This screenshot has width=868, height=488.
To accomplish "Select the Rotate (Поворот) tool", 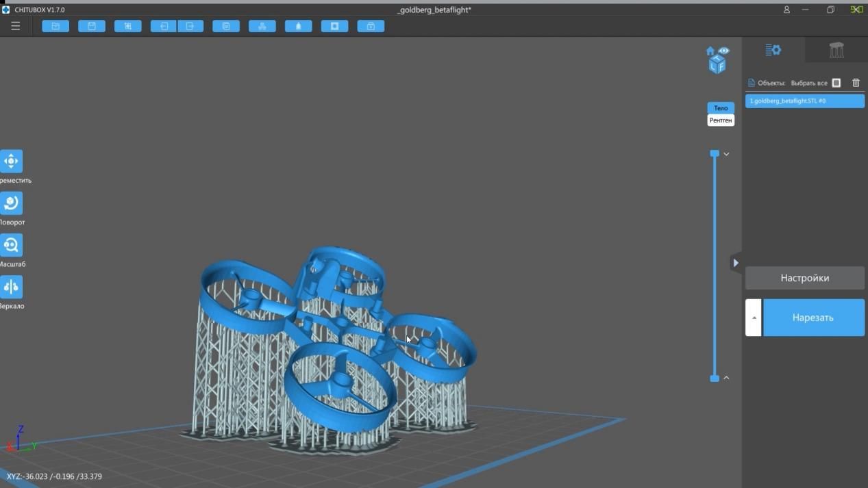I will pos(11,203).
